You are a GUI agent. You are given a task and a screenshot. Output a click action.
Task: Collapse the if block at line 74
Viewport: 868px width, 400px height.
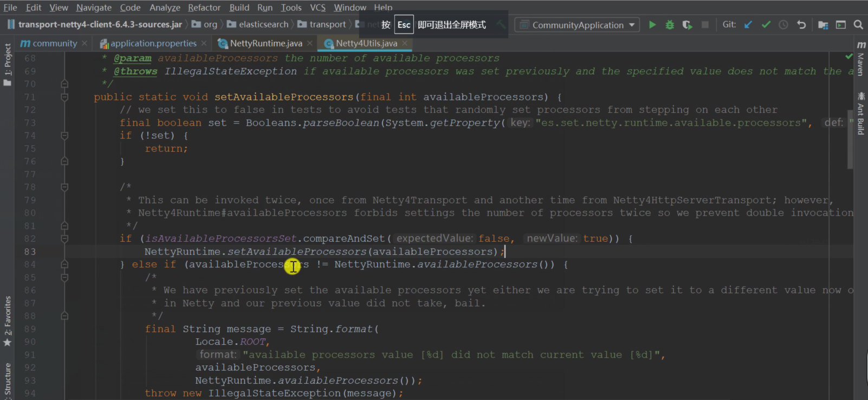click(64, 136)
